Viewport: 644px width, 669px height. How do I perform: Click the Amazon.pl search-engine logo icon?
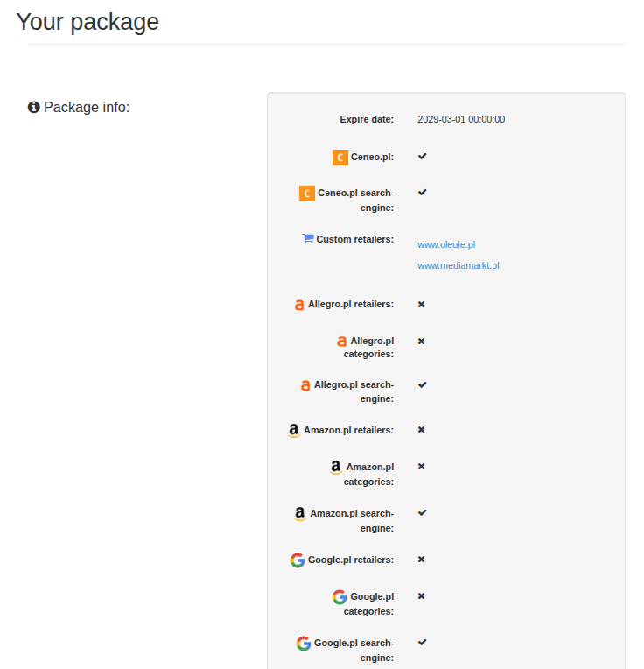point(300,514)
